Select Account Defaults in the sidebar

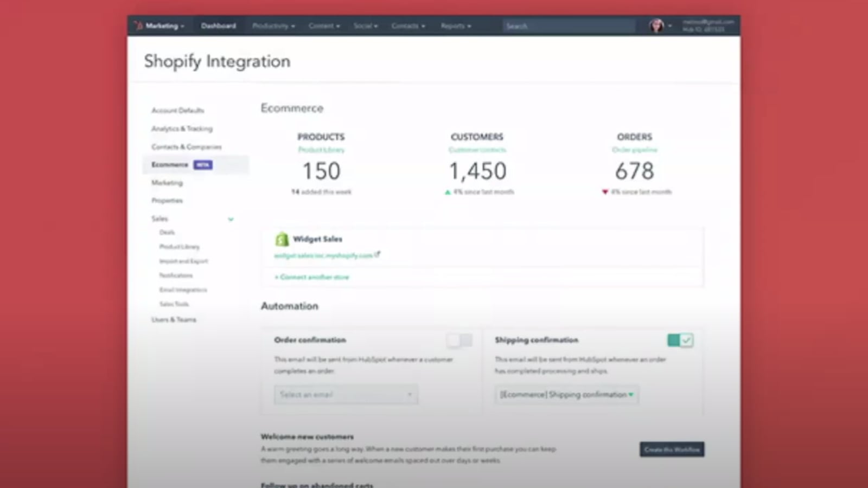[178, 111]
